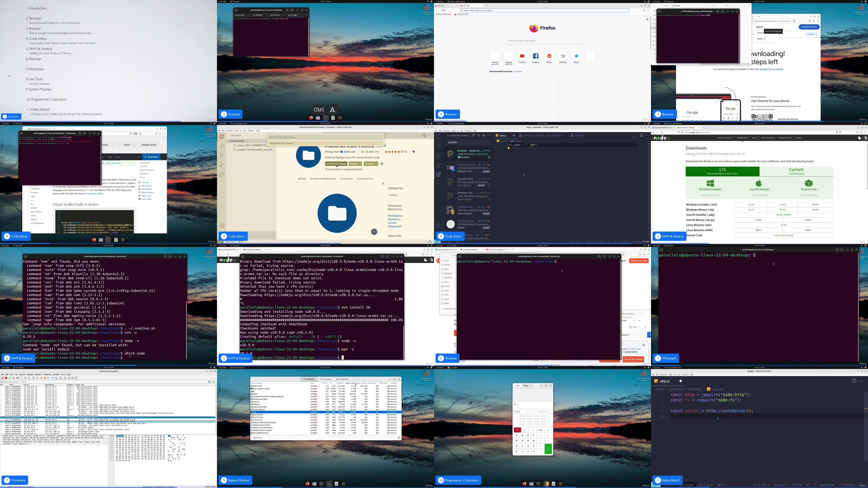The image size is (868, 488).
Task: Click the lightbulb next to let name line
Action: click(509, 149)
